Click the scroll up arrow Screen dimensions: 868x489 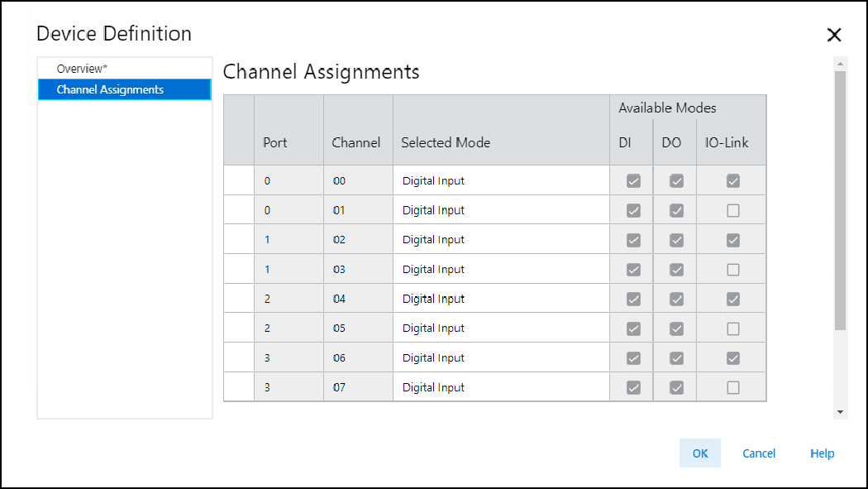click(841, 64)
